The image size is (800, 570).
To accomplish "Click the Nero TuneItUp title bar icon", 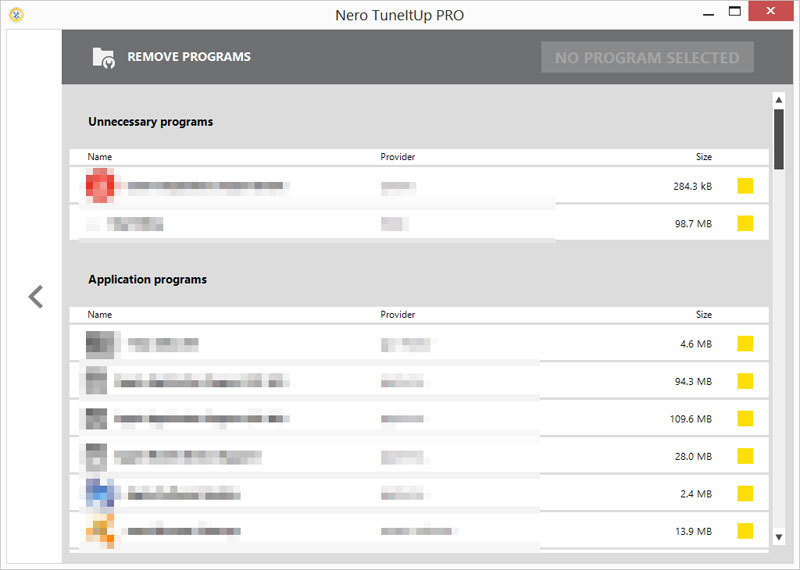I will (x=14, y=14).
